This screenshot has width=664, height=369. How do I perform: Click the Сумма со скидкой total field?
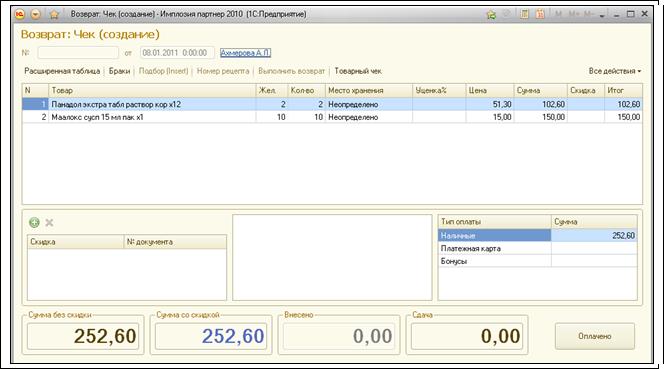click(211, 336)
